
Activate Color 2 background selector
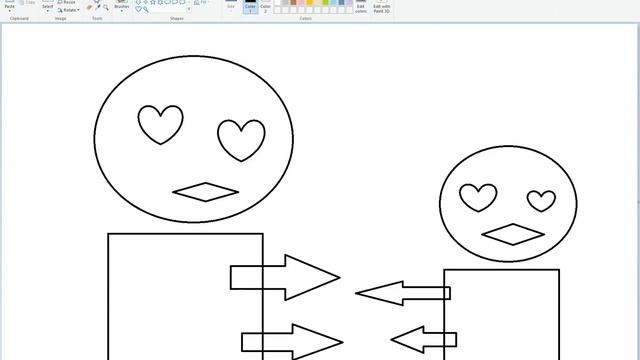[x=265, y=7]
